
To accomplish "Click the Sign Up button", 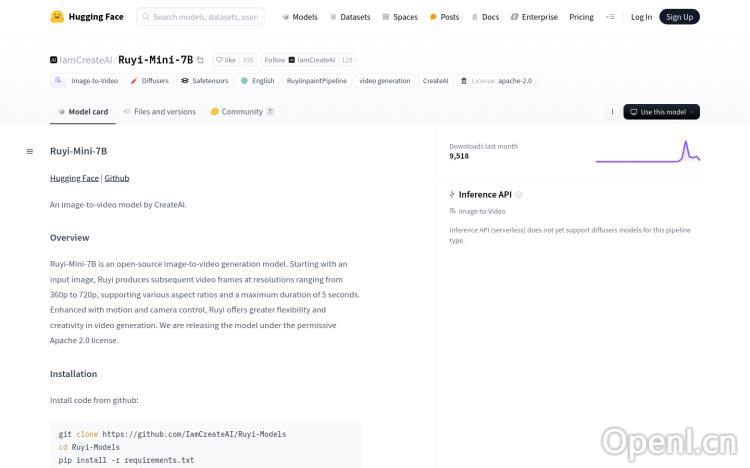I will click(679, 17).
